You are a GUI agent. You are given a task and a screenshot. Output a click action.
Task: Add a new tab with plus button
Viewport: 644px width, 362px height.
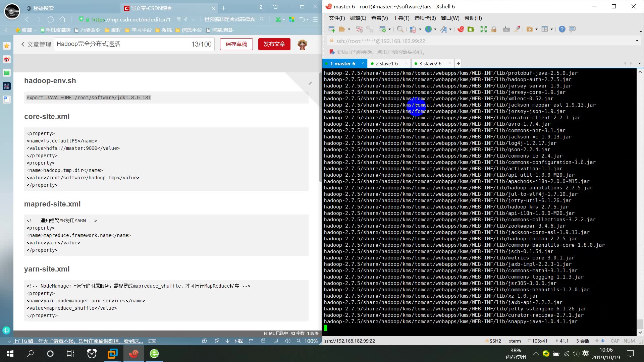coord(458,63)
